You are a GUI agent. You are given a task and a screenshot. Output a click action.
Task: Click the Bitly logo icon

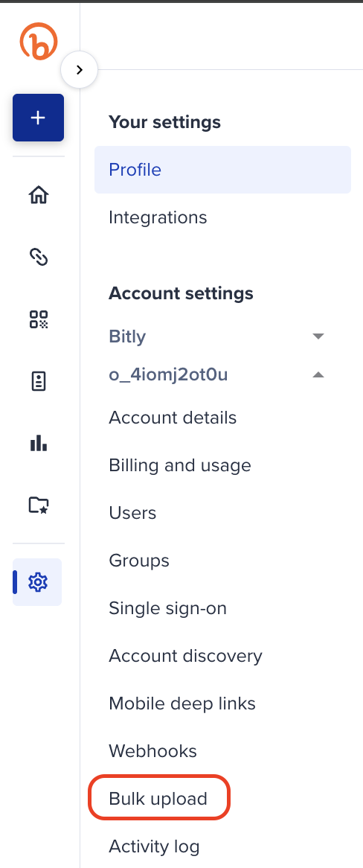[x=39, y=41]
